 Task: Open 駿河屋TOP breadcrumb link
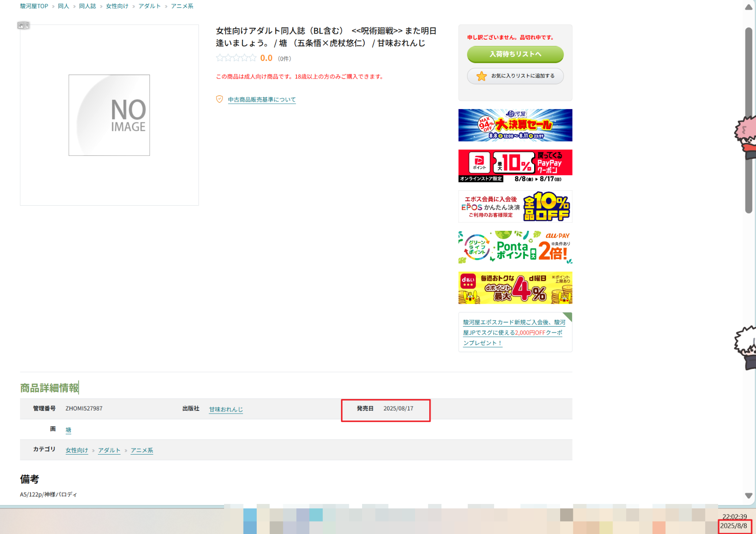(x=34, y=6)
